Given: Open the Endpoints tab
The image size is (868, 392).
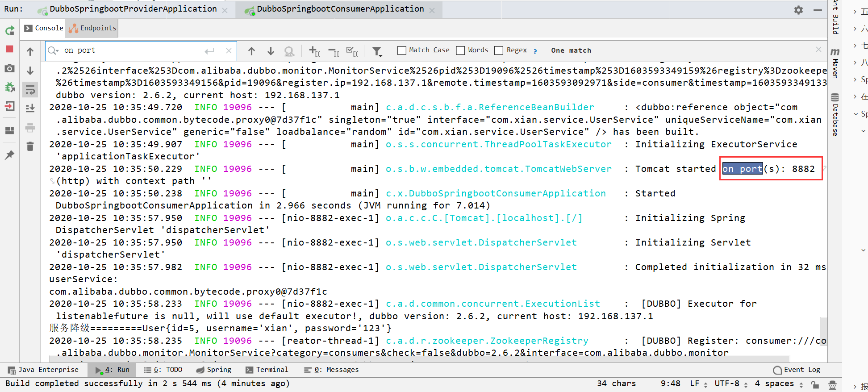Looking at the screenshot, I should click(92, 28).
